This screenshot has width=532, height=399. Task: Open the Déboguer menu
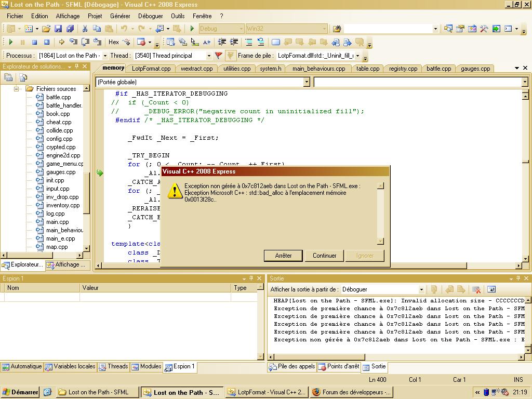(151, 16)
